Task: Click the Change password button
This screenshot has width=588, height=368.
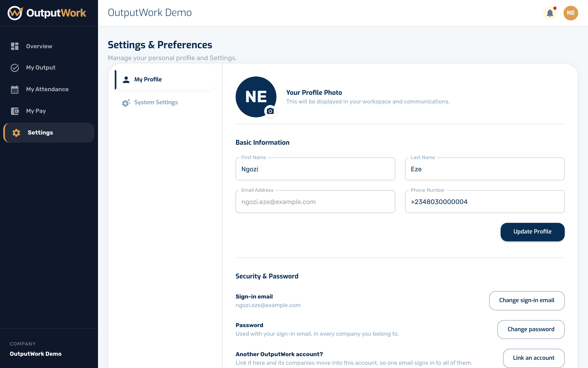Action: 531,329
